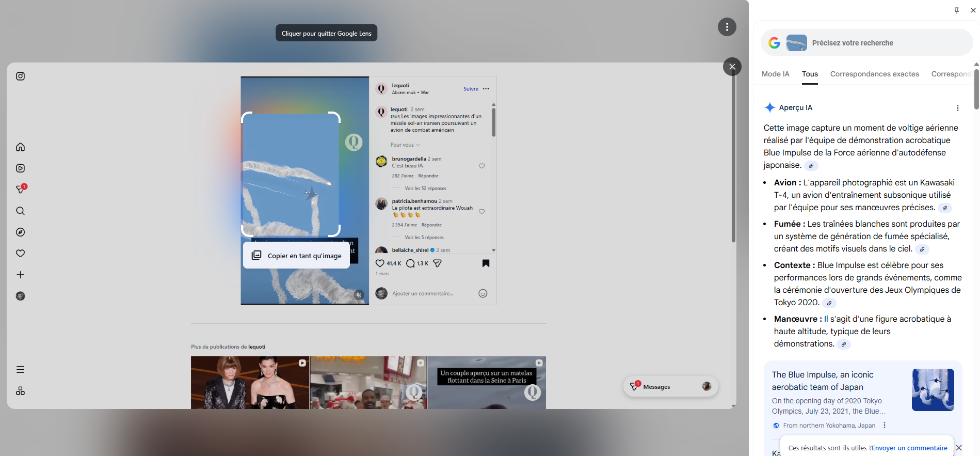Screen dimensions: 980x456
Task: Open the Reels icon in the sidebar
Action: click(x=20, y=168)
